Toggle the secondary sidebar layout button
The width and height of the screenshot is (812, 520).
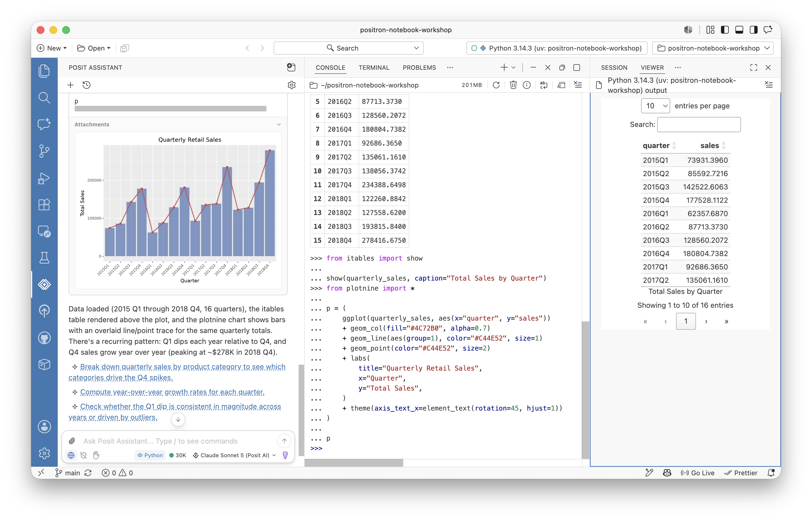point(754,30)
